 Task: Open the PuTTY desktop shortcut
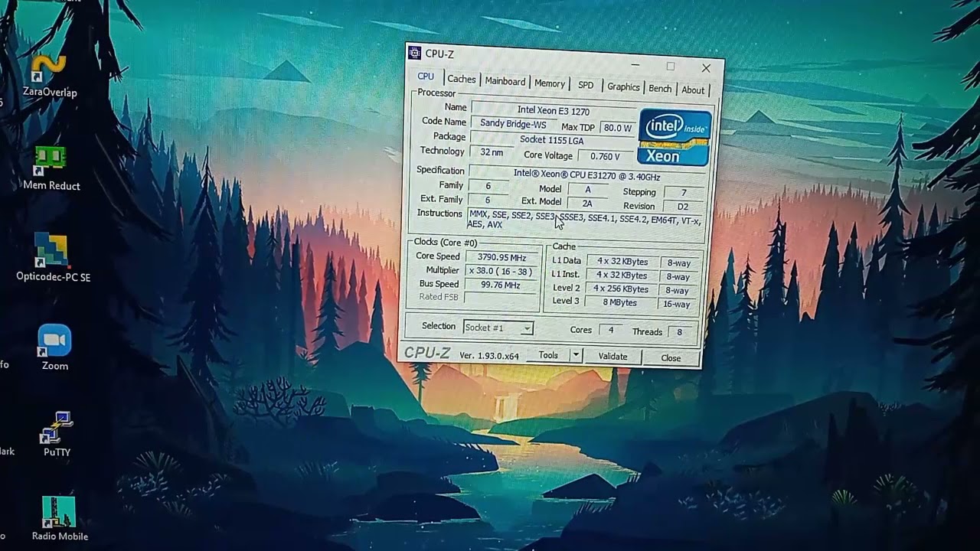(x=57, y=434)
